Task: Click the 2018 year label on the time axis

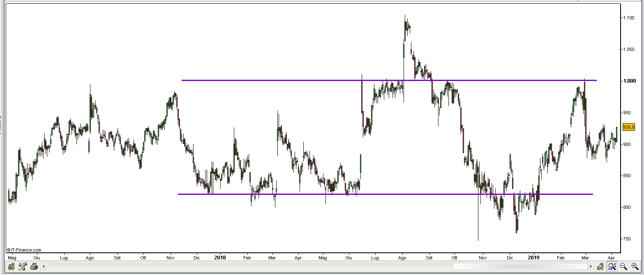Action: 220,258
